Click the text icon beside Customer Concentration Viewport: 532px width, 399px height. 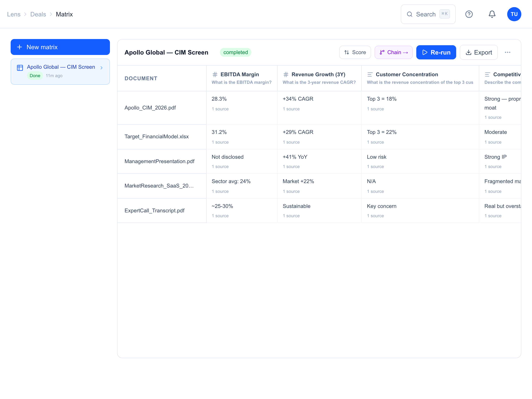(x=370, y=74)
